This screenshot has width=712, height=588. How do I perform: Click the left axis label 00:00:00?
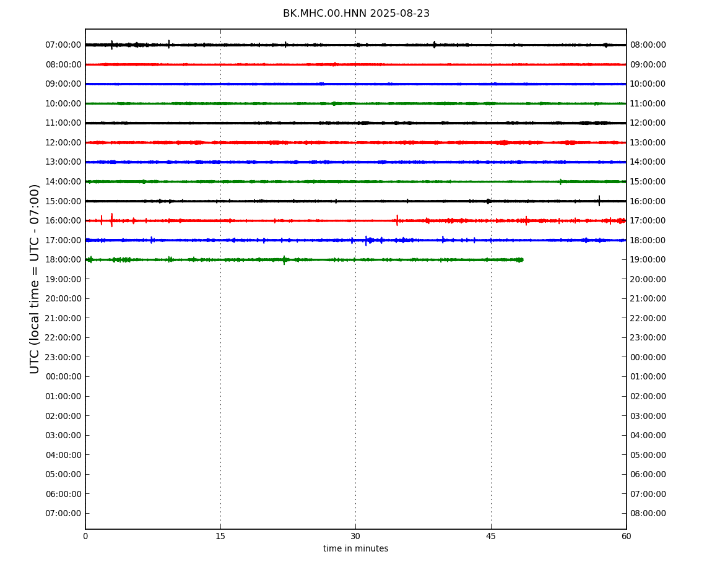coord(63,377)
